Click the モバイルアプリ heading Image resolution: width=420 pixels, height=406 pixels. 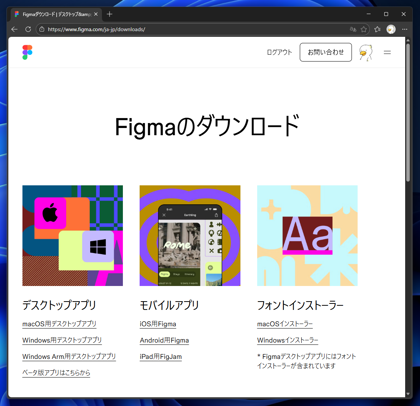point(169,305)
